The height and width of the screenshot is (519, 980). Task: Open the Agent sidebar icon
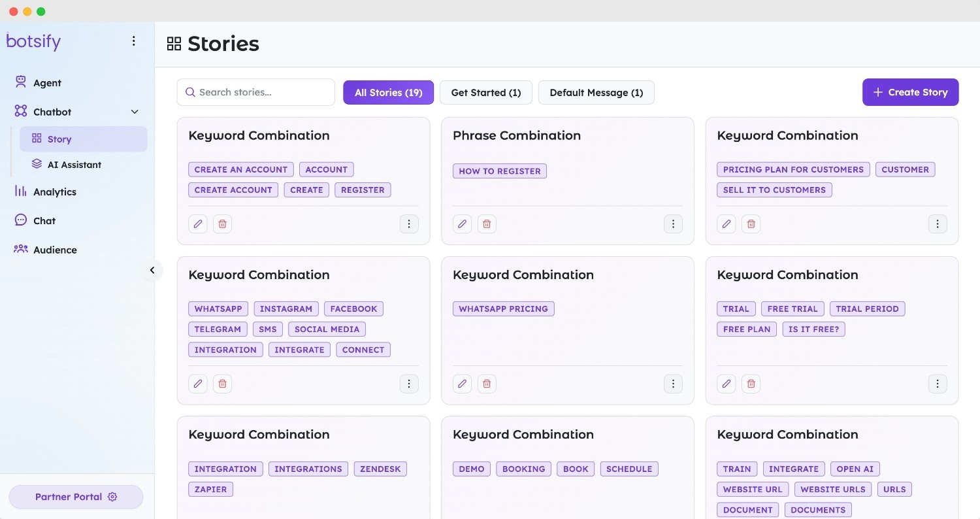(21, 82)
